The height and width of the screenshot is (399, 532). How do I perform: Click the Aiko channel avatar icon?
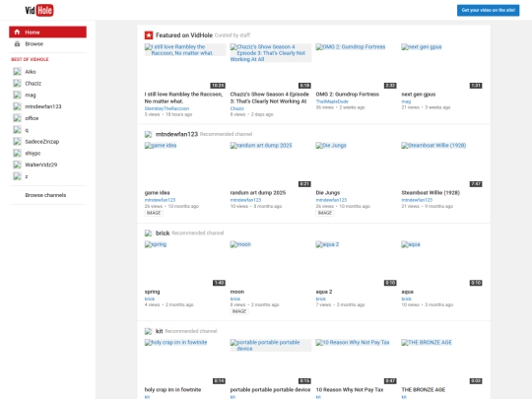[17, 72]
